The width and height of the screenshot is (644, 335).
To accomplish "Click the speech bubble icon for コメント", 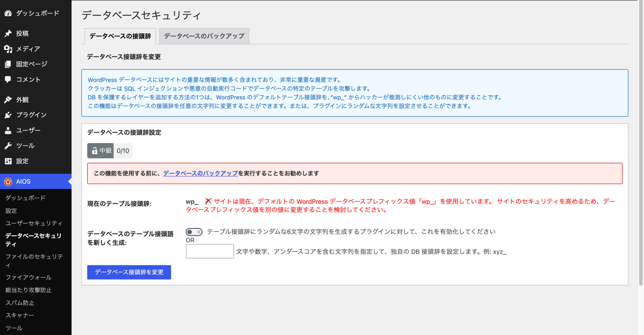I will pyautogui.click(x=8, y=80).
